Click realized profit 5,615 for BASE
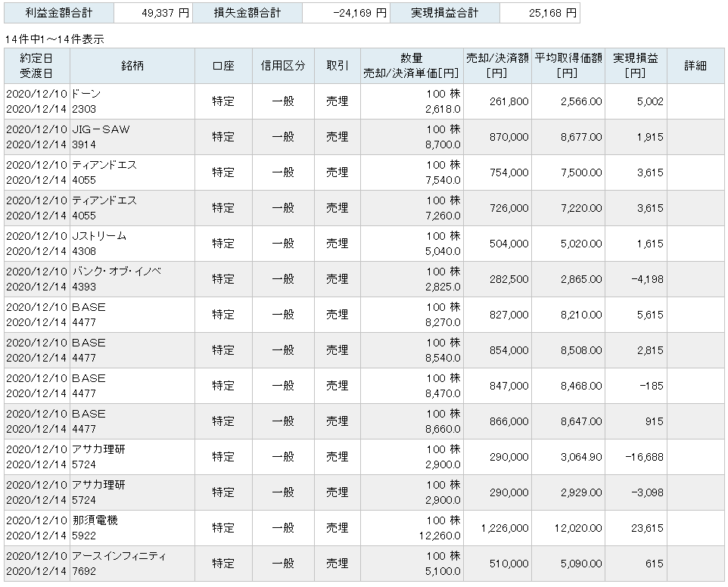The height and width of the screenshot is (587, 728). (x=636, y=315)
